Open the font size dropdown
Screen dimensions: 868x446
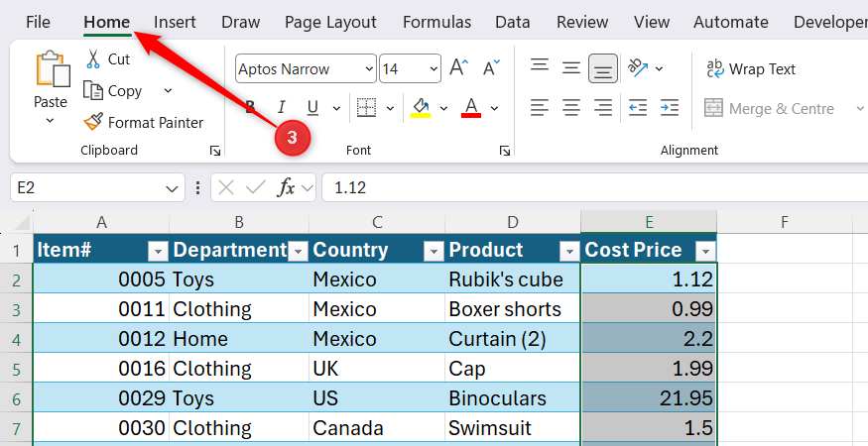click(434, 68)
